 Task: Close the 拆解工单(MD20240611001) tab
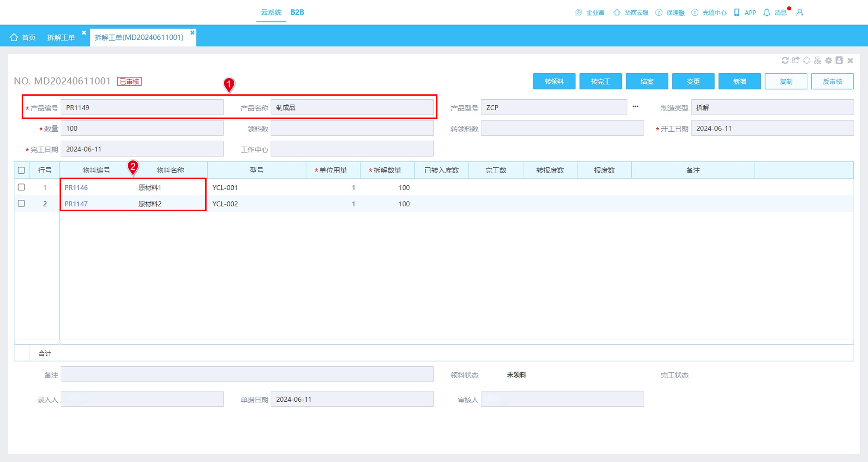[x=192, y=33]
